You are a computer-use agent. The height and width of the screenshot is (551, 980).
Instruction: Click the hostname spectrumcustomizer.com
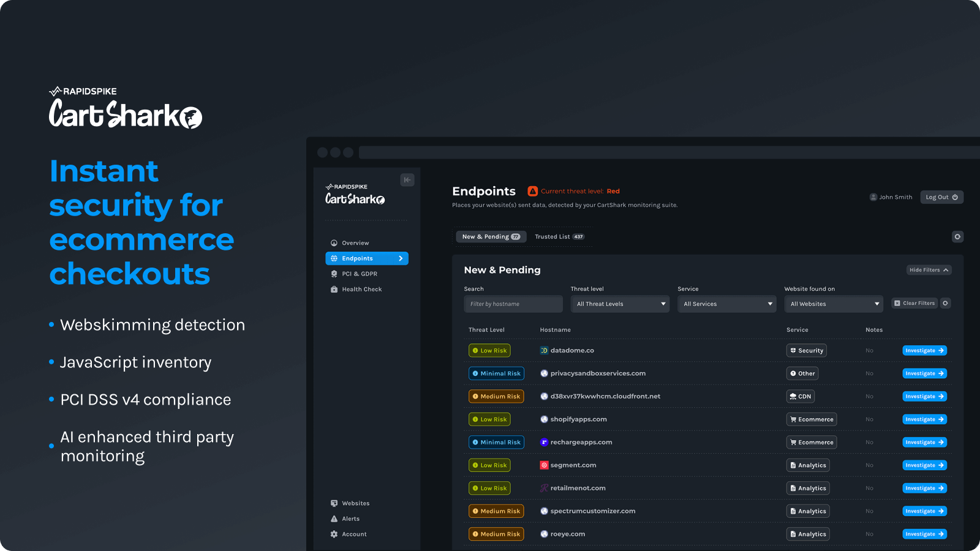click(593, 511)
